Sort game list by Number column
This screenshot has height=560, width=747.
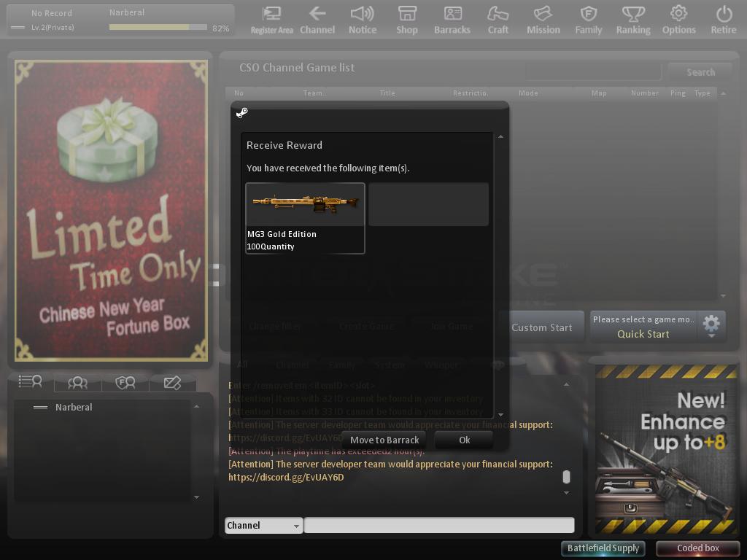[645, 93]
